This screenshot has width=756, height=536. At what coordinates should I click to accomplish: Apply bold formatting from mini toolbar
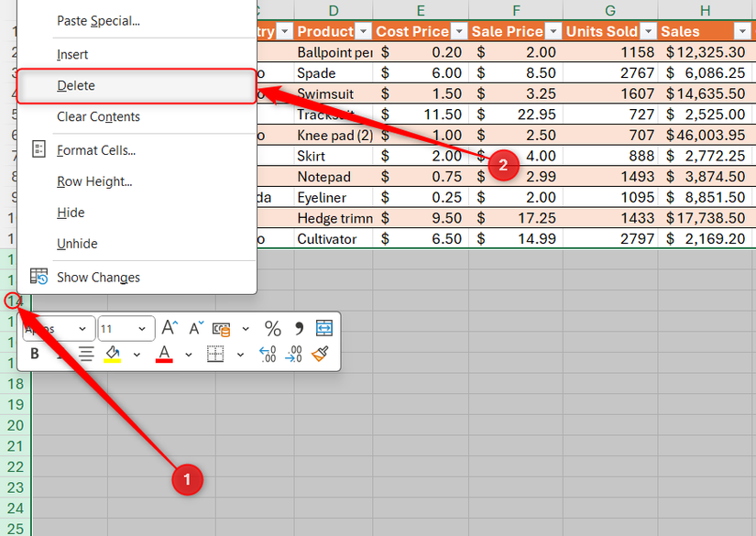click(x=35, y=353)
